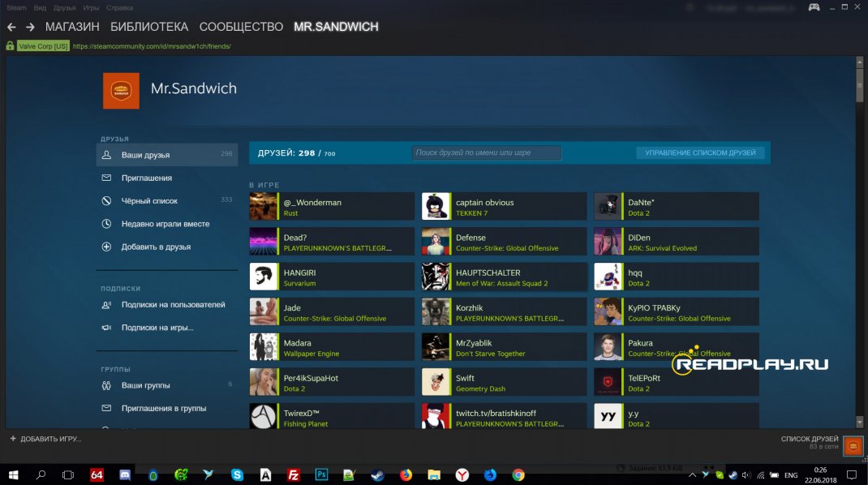Open the friend named Korzhik
868x485 pixels.
tap(505, 311)
